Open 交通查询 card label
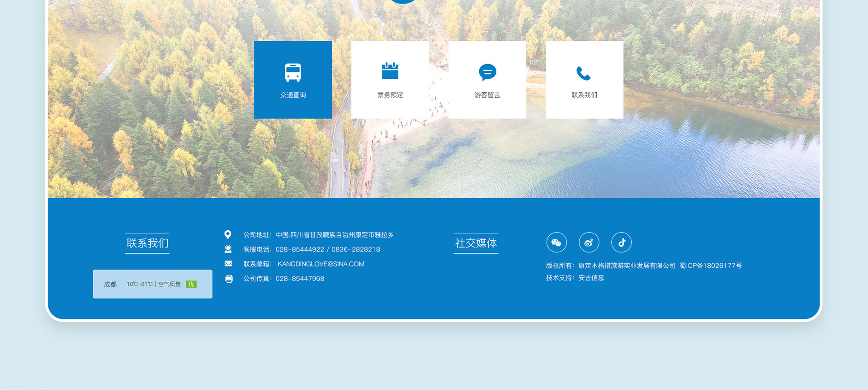The width and height of the screenshot is (868, 390). [293, 95]
